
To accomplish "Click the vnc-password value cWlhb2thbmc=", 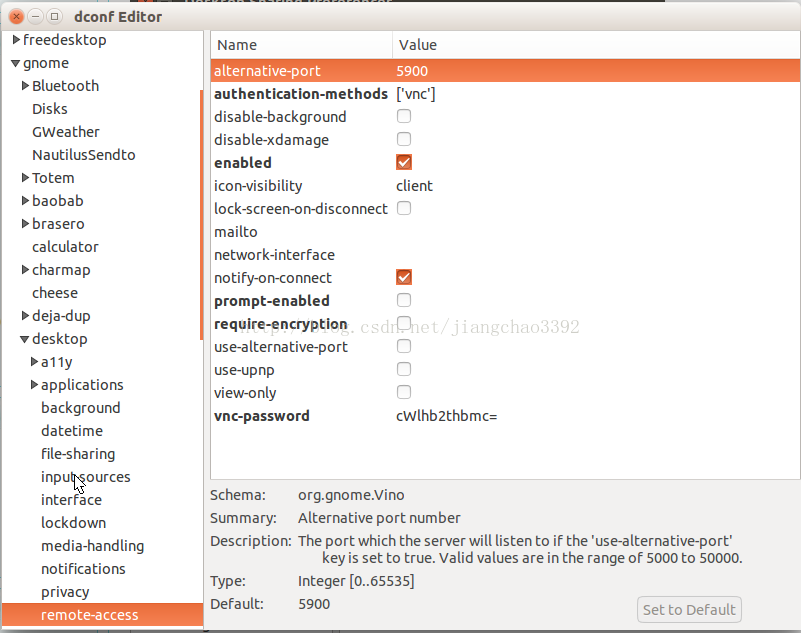I will (x=446, y=415).
